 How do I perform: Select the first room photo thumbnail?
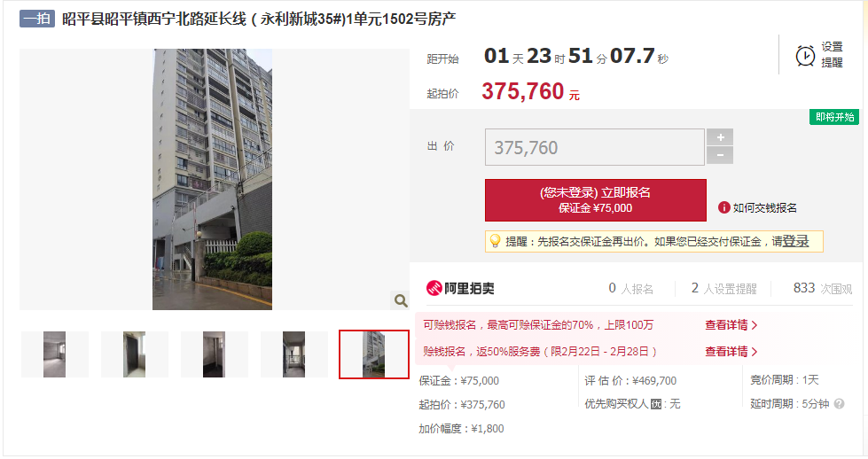55,354
